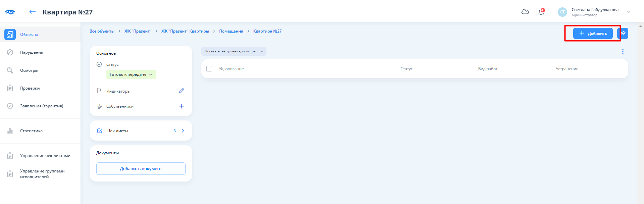Open the Готово к передаче status dropdown
This screenshot has width=644, height=204.
[x=131, y=74]
